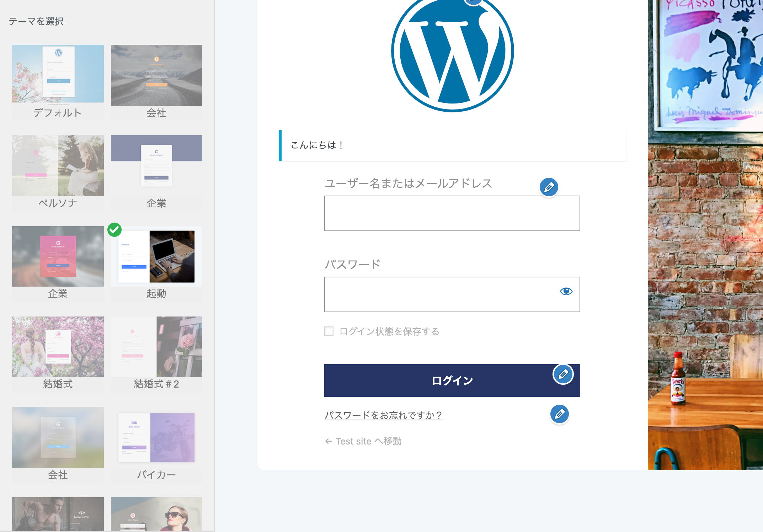
Task: Select the gym theme thumbnail with shirtless man
Action: click(x=58, y=514)
